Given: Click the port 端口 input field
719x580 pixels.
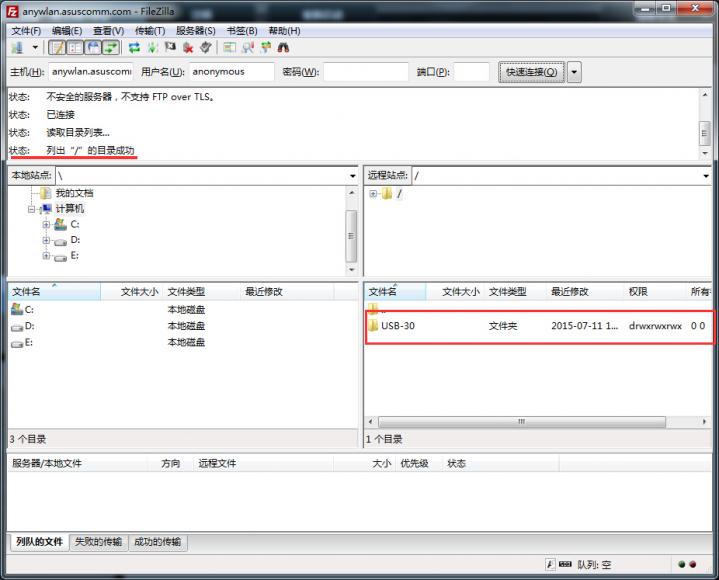Looking at the screenshot, I should [471, 72].
